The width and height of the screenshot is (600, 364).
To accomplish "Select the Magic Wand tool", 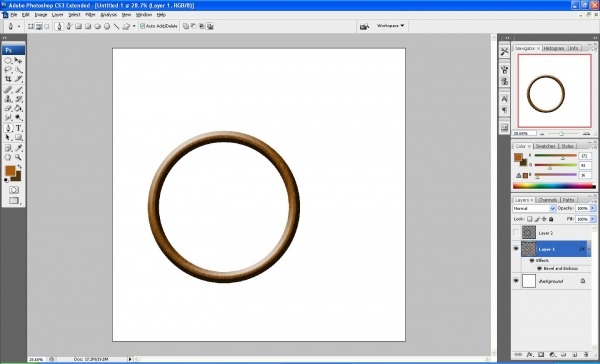I will click(18, 70).
